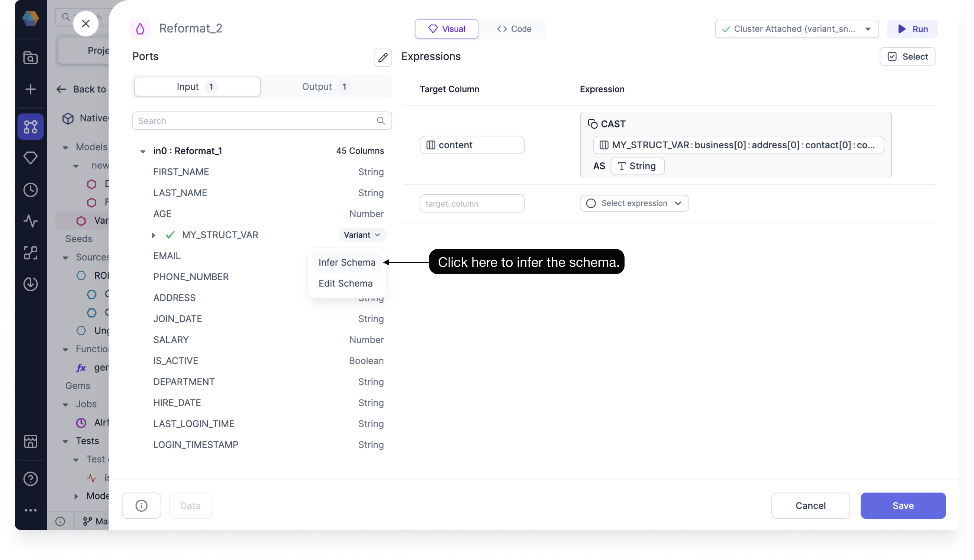Click the download circle sidebar icon
The width and height of the screenshot is (974, 560).
(30, 284)
